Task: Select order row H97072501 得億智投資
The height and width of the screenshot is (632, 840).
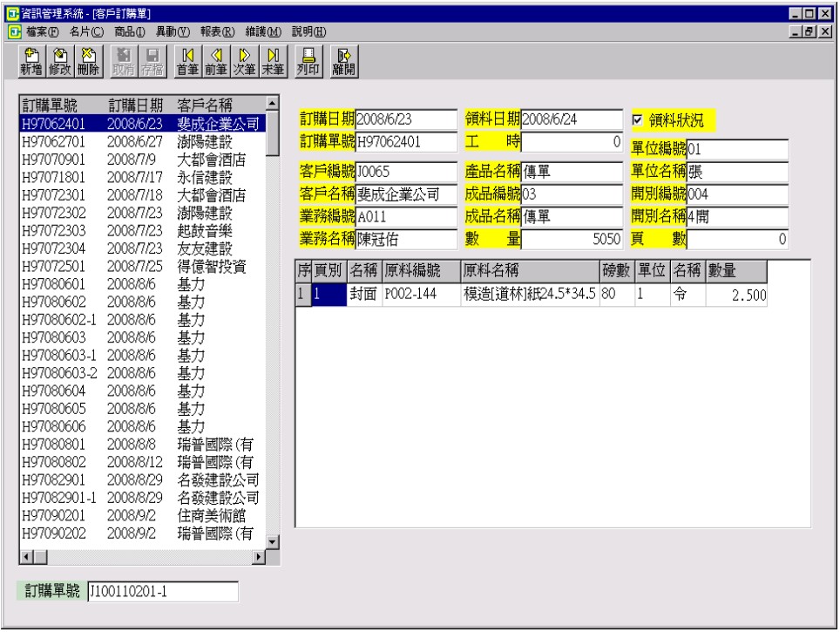Action: [x=143, y=267]
